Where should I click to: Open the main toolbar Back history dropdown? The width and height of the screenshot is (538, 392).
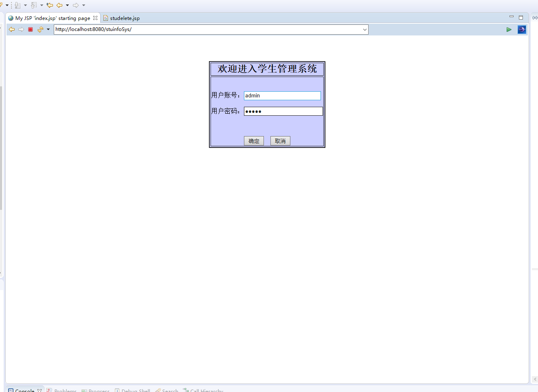[x=67, y=5]
